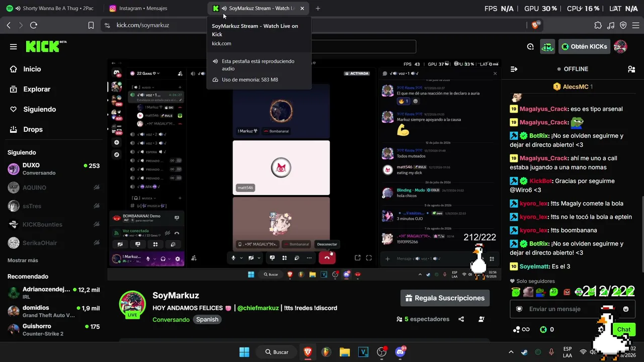Open the user profile avatar menu
The image size is (644, 362).
coord(620,47)
